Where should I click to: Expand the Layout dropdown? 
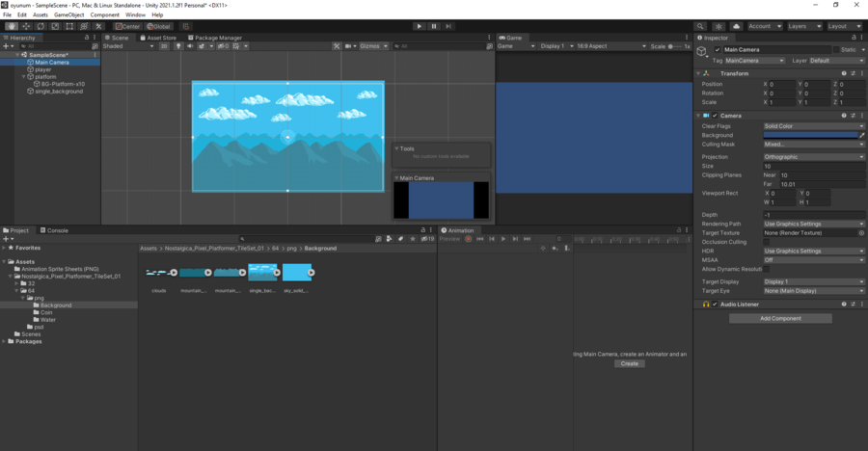coord(844,26)
